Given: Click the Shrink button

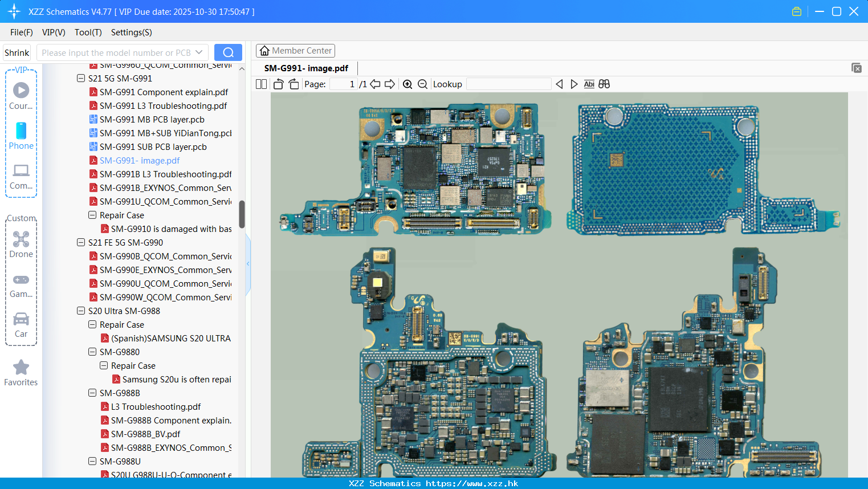Looking at the screenshot, I should tap(17, 52).
